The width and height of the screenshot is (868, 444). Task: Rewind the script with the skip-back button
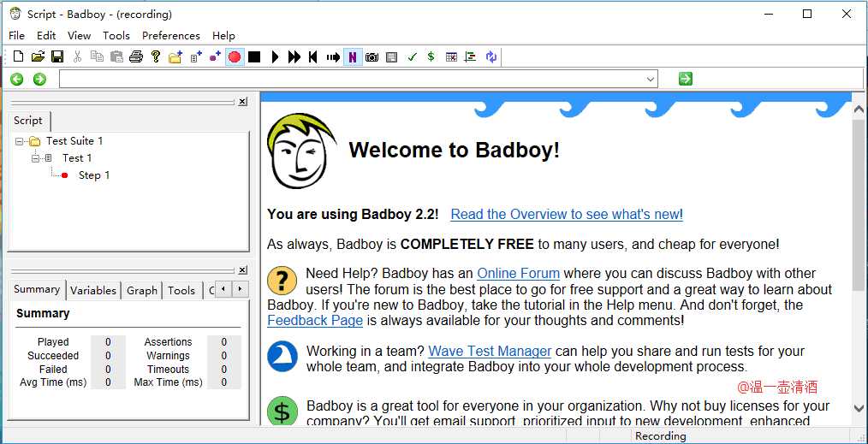coord(313,56)
